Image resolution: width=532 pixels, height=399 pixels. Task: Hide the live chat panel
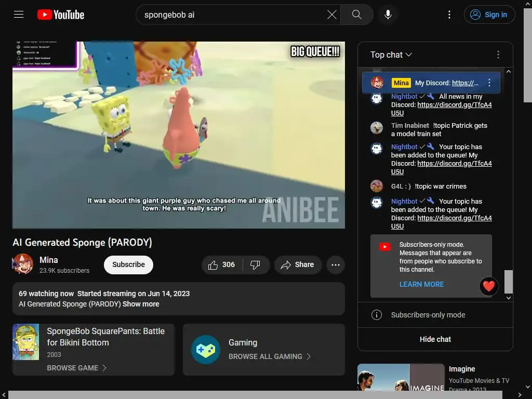pyautogui.click(x=435, y=339)
